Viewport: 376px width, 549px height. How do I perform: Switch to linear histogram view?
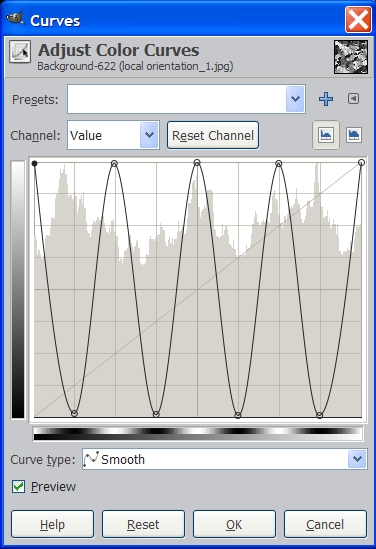(326, 135)
